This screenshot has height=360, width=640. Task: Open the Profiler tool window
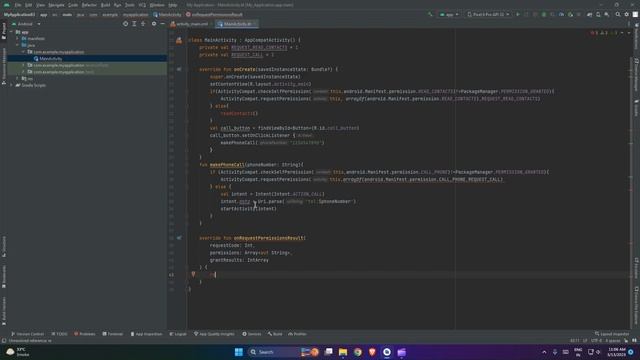[298, 334]
